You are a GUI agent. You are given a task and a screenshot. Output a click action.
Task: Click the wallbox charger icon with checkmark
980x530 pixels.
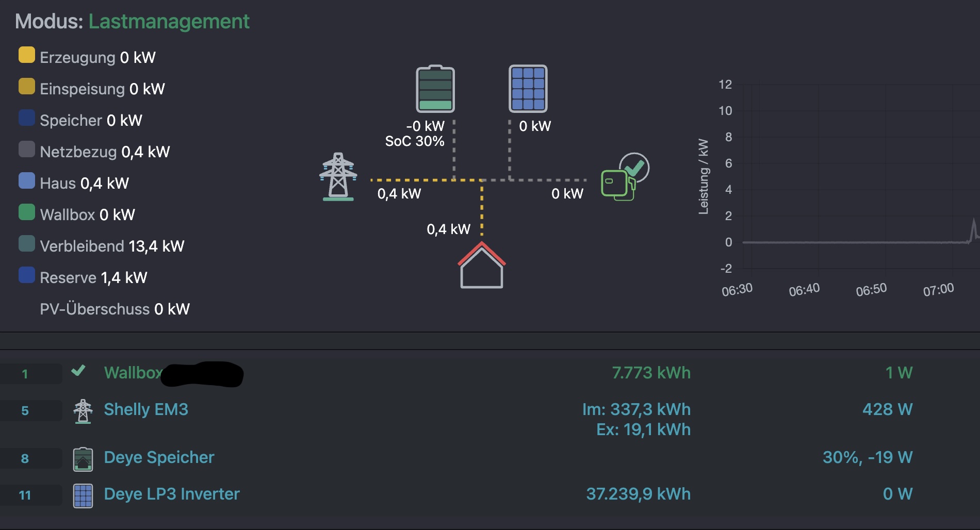pyautogui.click(x=625, y=177)
